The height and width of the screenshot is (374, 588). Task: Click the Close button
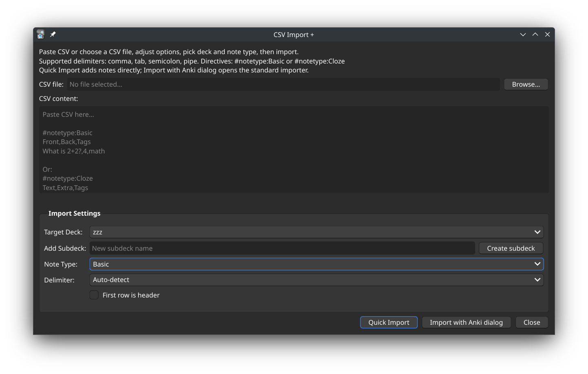point(532,322)
